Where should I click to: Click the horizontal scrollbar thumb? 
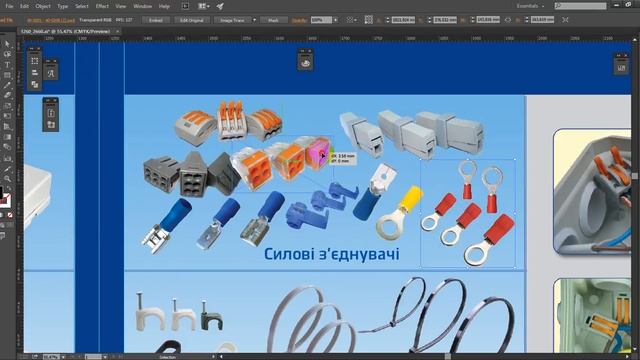448,357
